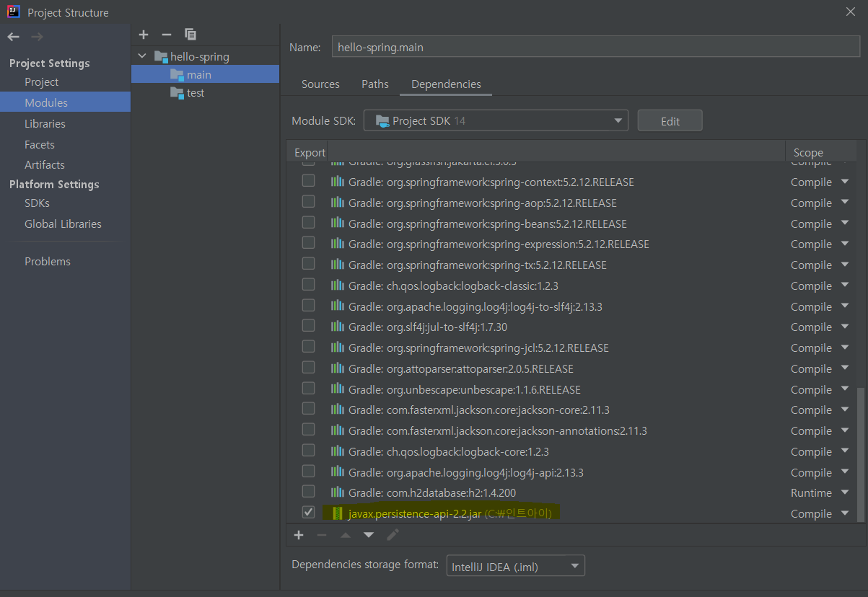Click library icon of spring-aop dependency
Screen dimensions: 868x597
click(x=337, y=203)
